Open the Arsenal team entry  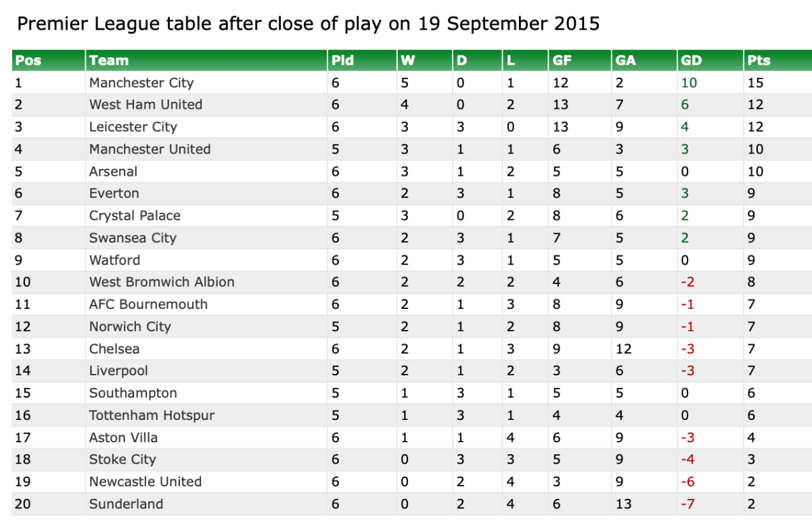click(113, 171)
